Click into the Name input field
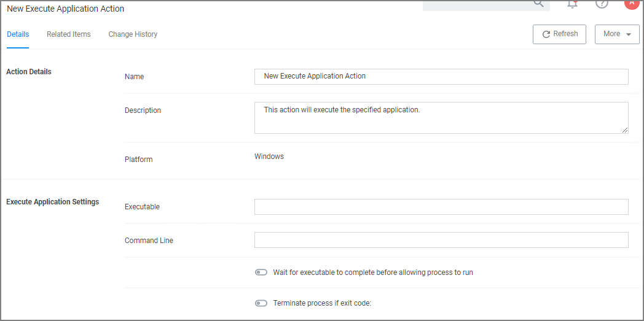The width and height of the screenshot is (644, 321). [441, 76]
